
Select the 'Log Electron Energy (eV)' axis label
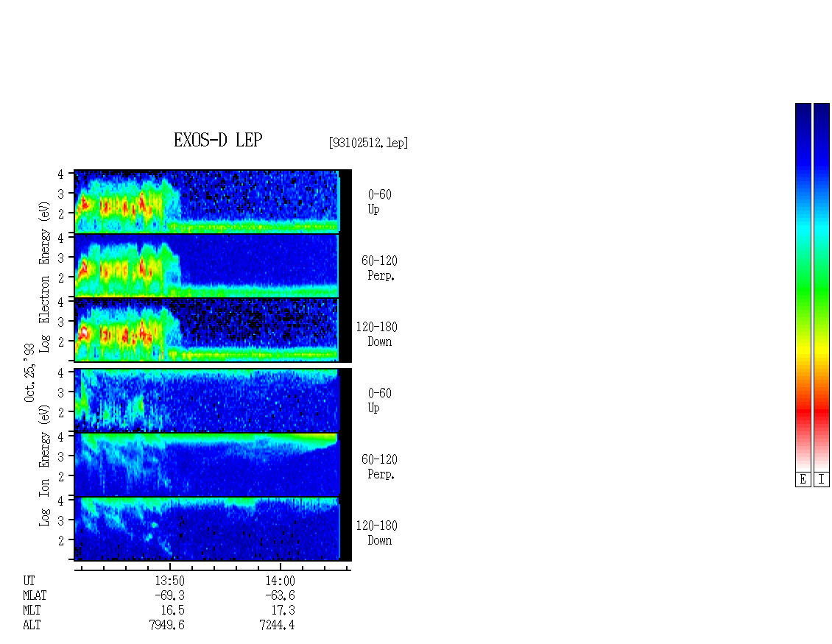(44, 277)
